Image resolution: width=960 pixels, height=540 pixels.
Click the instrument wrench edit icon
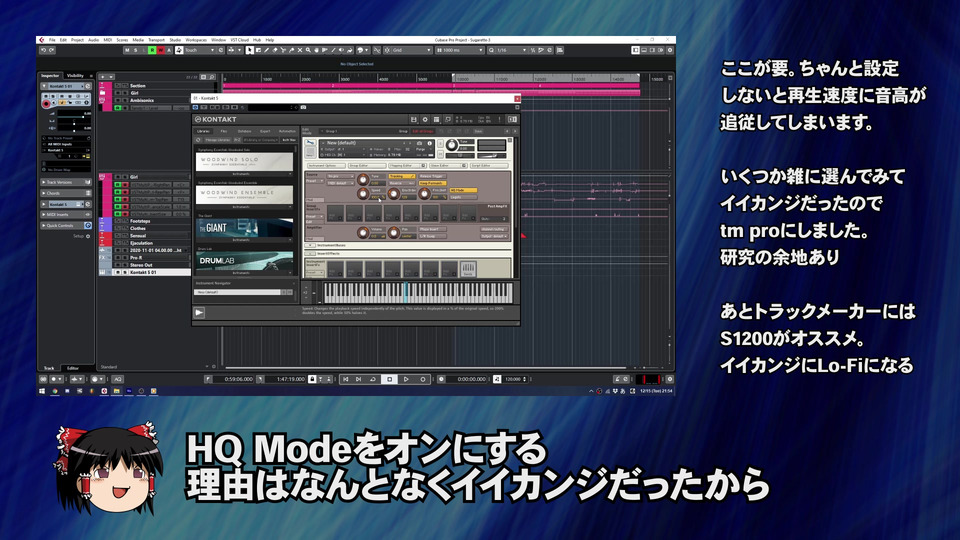click(x=310, y=142)
